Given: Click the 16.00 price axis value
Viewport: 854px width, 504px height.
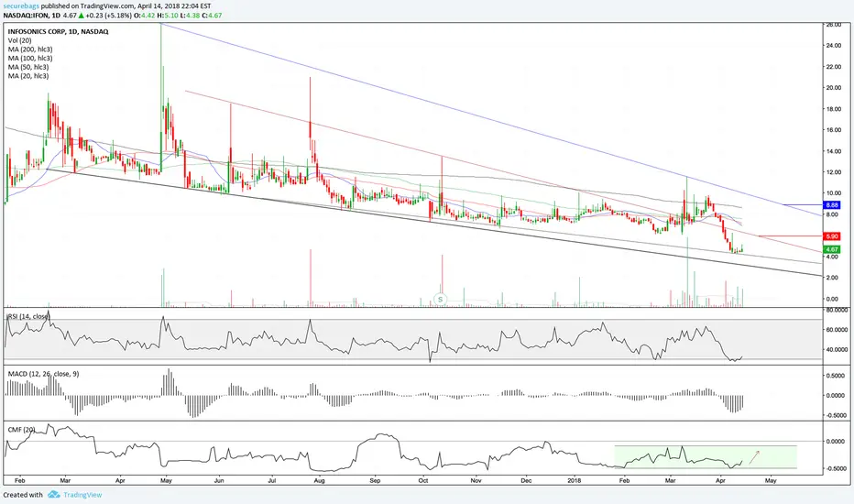Looking at the screenshot, I should pyautogui.click(x=833, y=130).
